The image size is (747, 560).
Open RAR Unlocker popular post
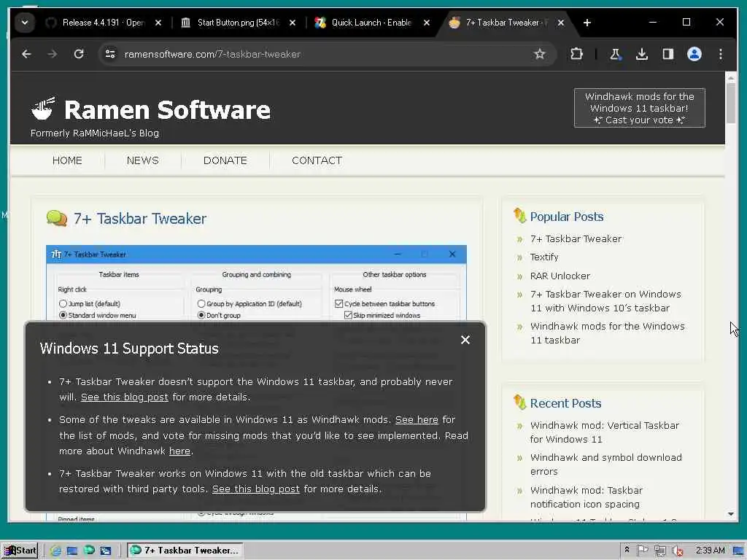[560, 276]
